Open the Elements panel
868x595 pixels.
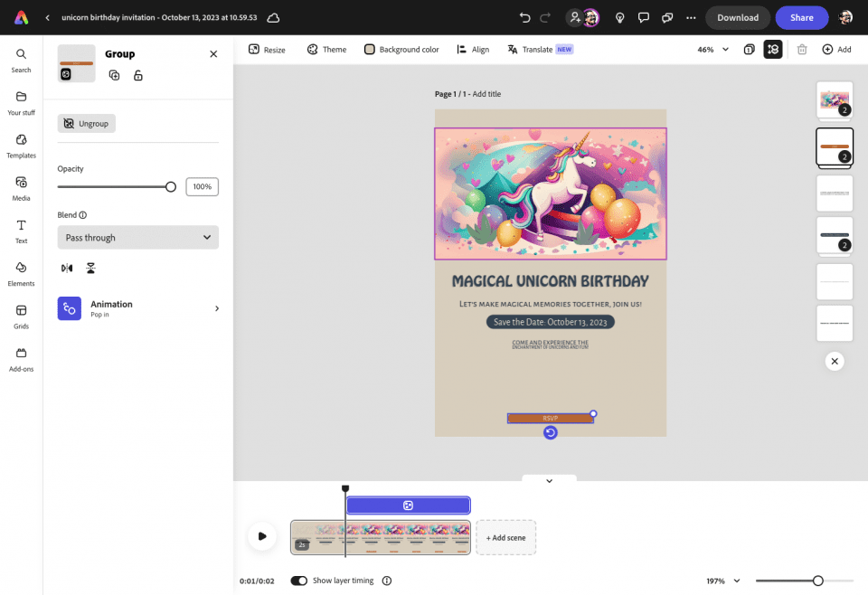click(x=21, y=273)
